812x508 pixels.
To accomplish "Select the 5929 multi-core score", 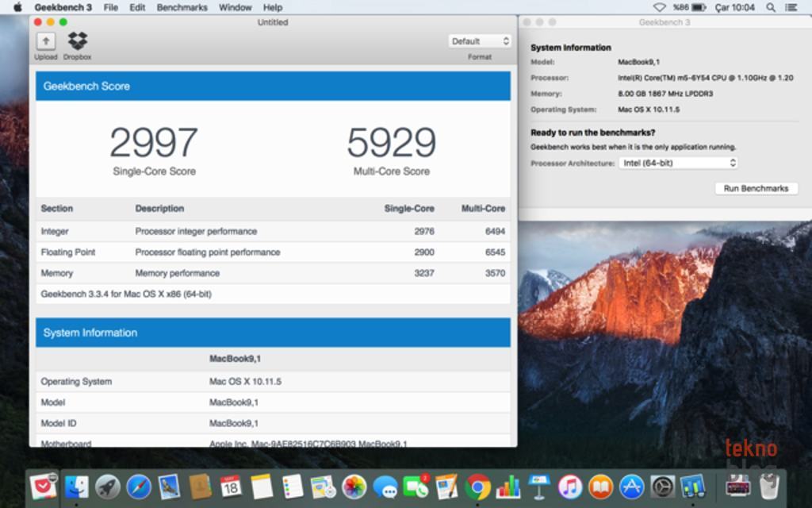I will tap(392, 143).
